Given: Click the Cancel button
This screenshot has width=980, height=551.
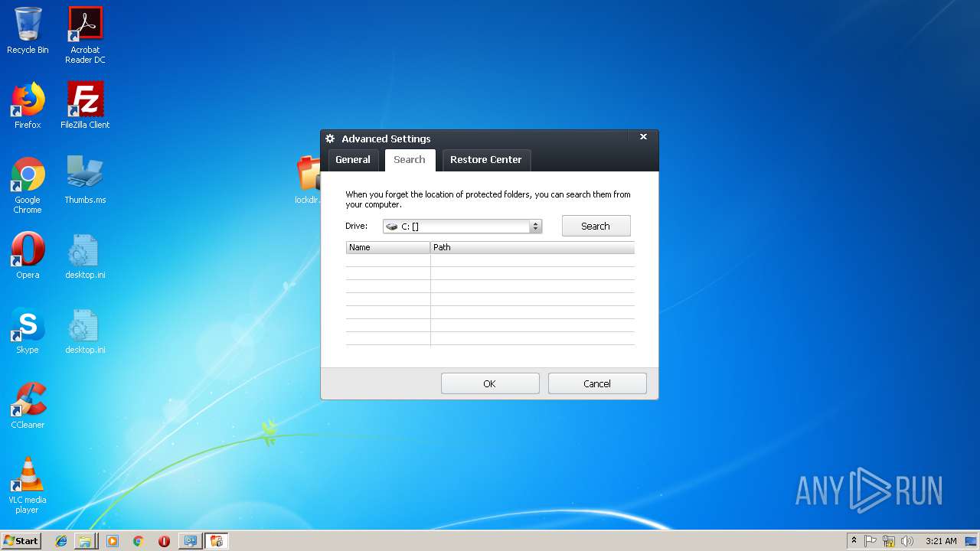Looking at the screenshot, I should pyautogui.click(x=597, y=383).
